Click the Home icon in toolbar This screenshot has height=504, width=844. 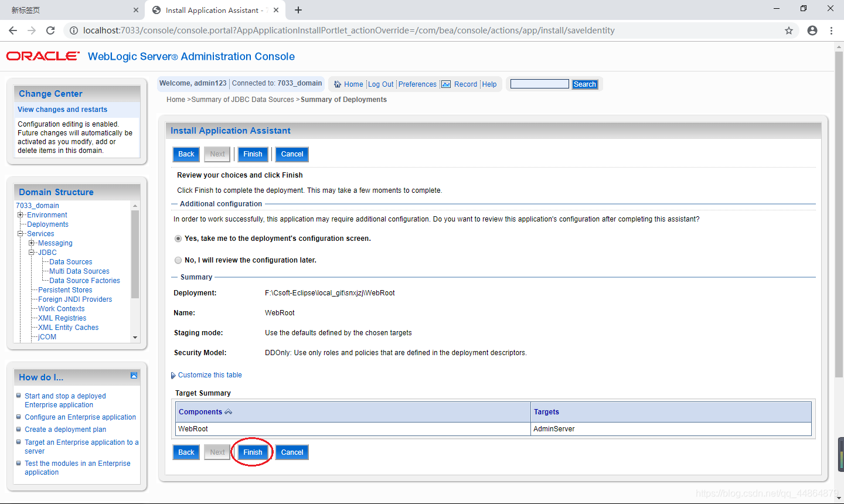[338, 84]
